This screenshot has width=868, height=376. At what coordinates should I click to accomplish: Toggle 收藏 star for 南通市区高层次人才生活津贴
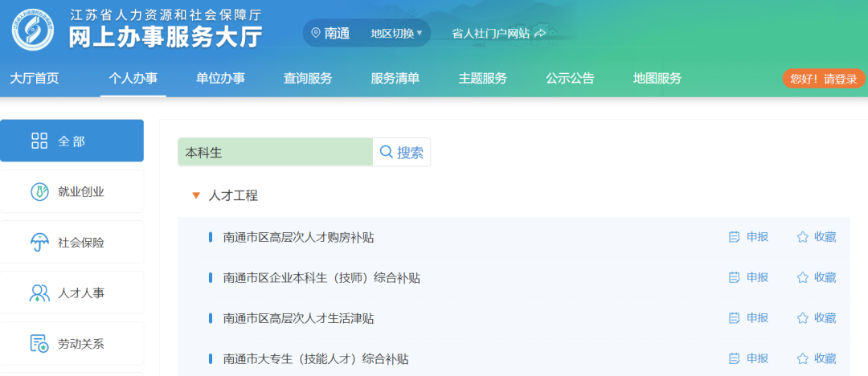pos(802,318)
